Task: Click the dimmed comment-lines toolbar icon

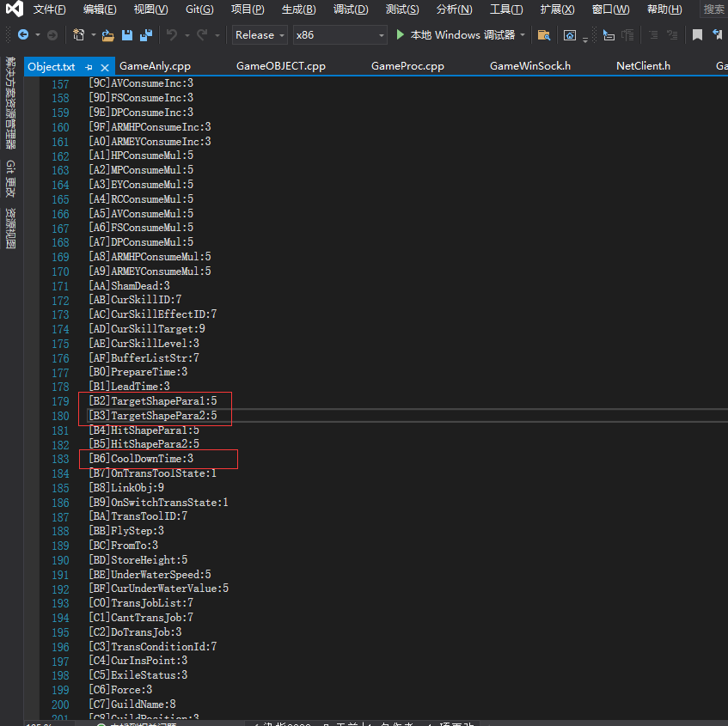Action: click(x=627, y=35)
